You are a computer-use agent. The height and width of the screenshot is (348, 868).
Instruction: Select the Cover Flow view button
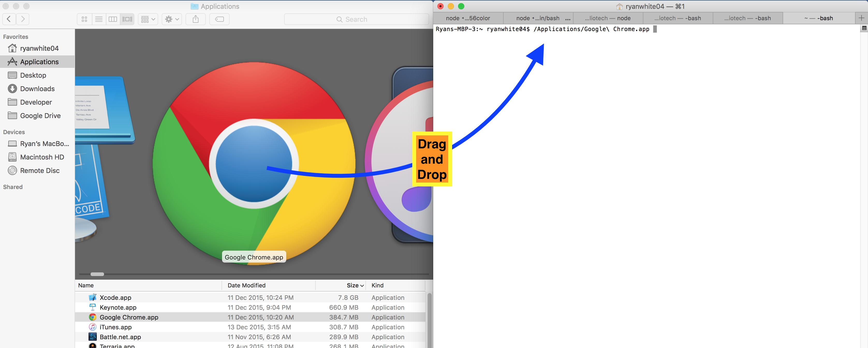click(127, 19)
